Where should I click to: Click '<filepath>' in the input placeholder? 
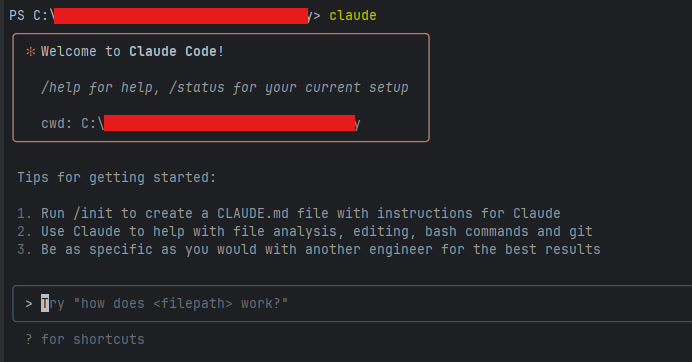(x=193, y=304)
